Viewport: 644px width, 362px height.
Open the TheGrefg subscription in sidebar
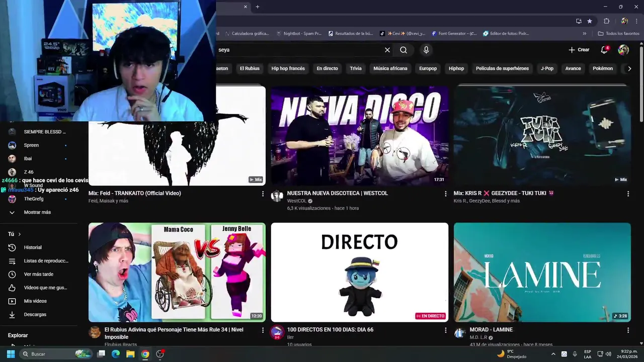39,199
